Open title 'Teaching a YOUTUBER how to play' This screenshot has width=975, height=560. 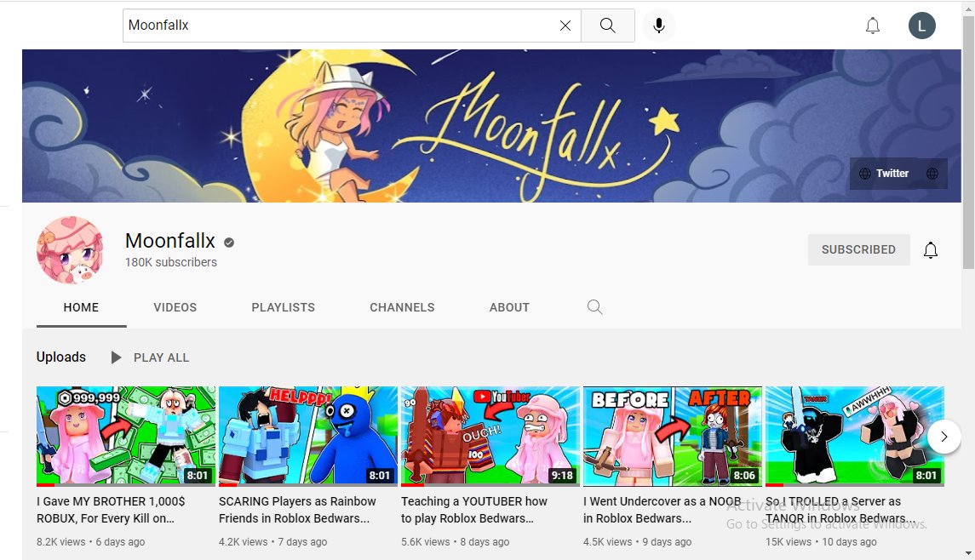pyautogui.click(x=473, y=510)
